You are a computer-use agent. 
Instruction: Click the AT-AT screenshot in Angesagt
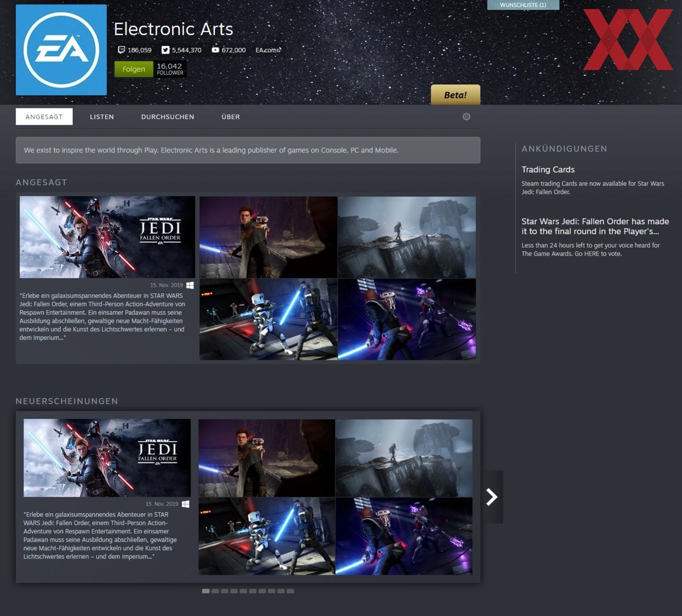point(407,237)
